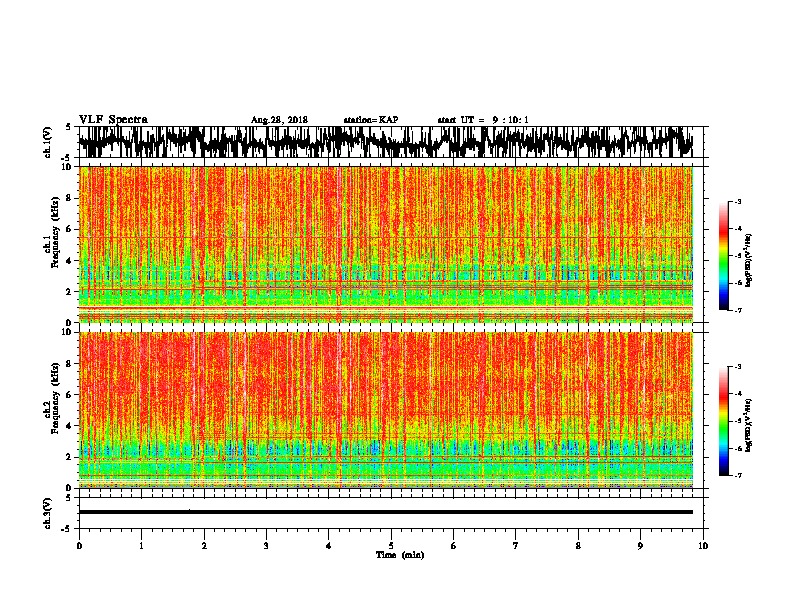Click time axis tick label '4'
Image resolution: width=792 pixels, height=612 pixels.
[x=329, y=546]
